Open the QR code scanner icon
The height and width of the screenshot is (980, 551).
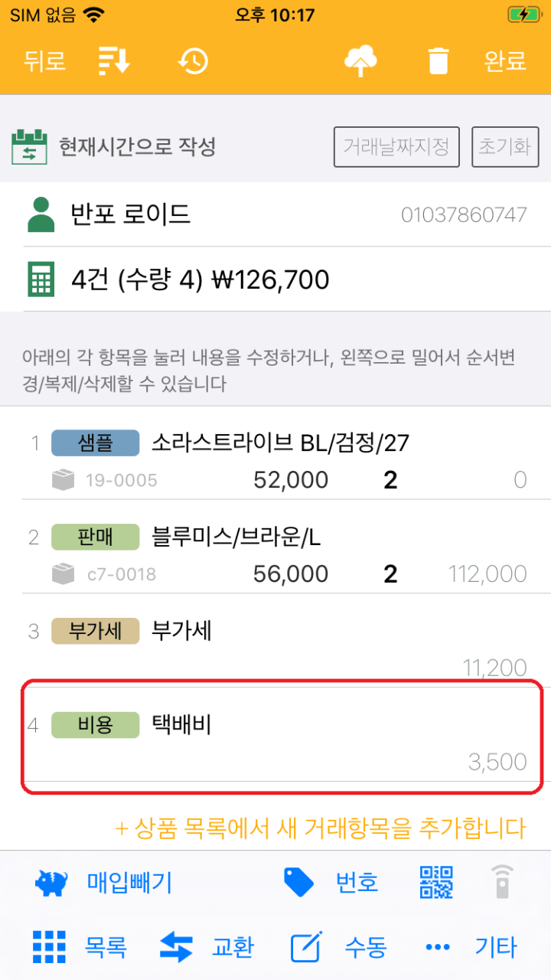(436, 882)
